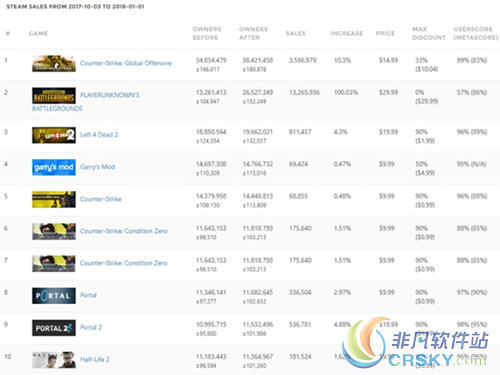This screenshot has height=375, width=500.
Task: Follow the PLAYERUNKNOWN'S BATTLEGROUNDS link
Action: click(x=86, y=102)
